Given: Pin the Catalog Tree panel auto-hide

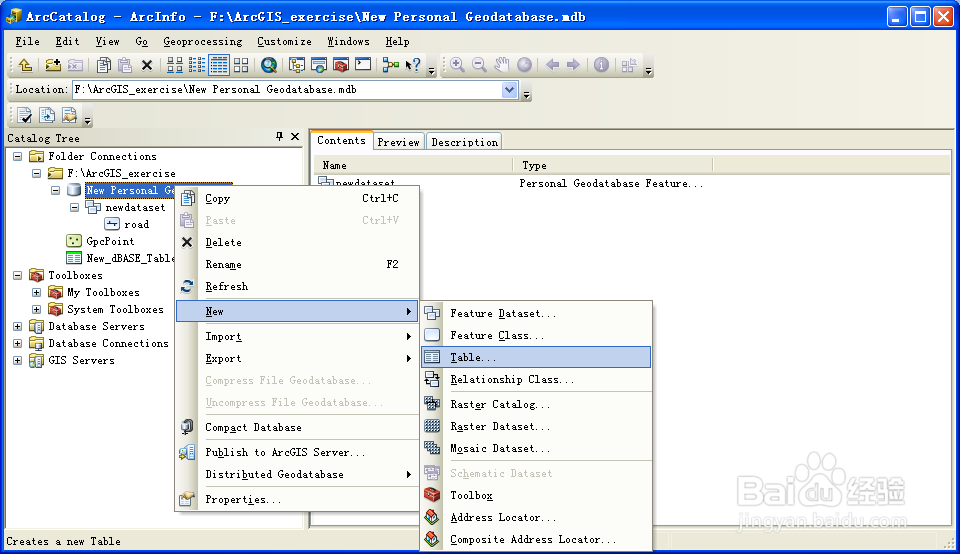Looking at the screenshot, I should [279, 137].
